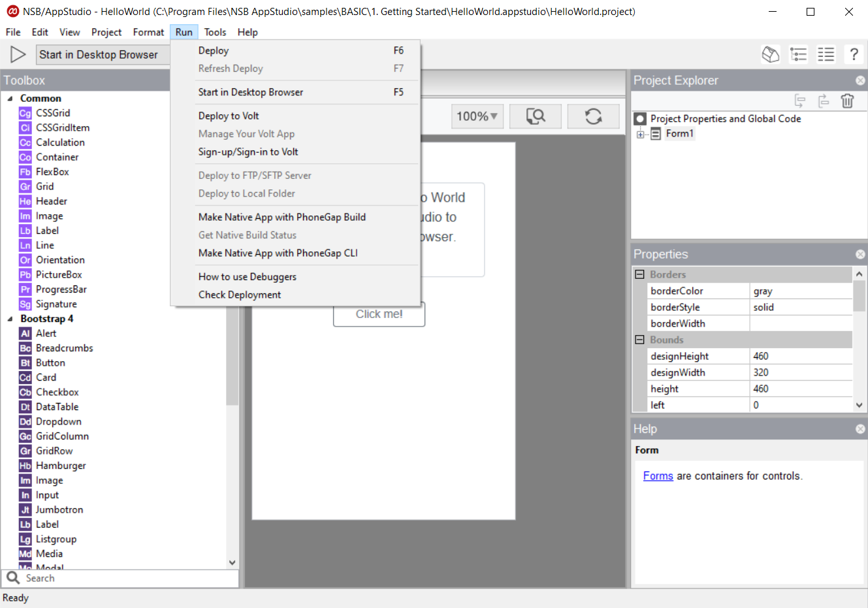Select Form1 in Project Explorer
868x608 pixels.
(679, 134)
